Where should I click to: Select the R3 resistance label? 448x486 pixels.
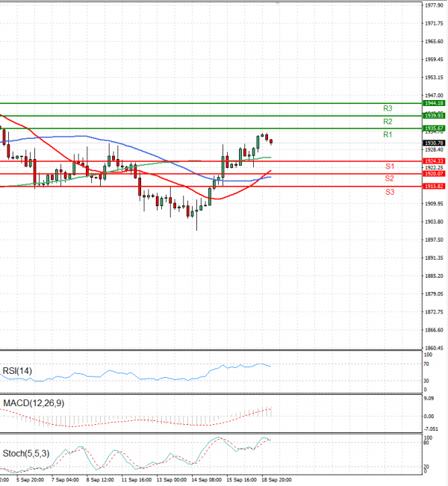(x=388, y=108)
